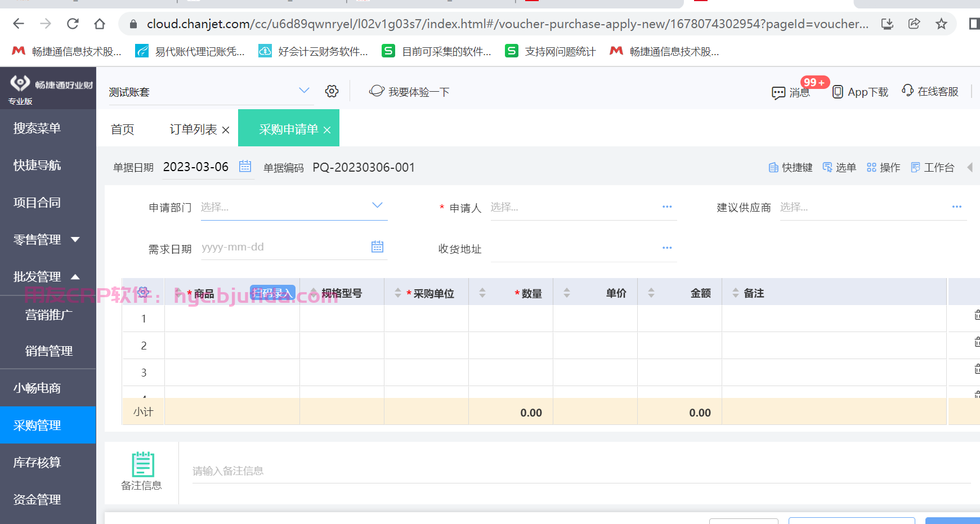Open the browser home page
Image resolution: width=980 pixels, height=524 pixels.
[100, 24]
